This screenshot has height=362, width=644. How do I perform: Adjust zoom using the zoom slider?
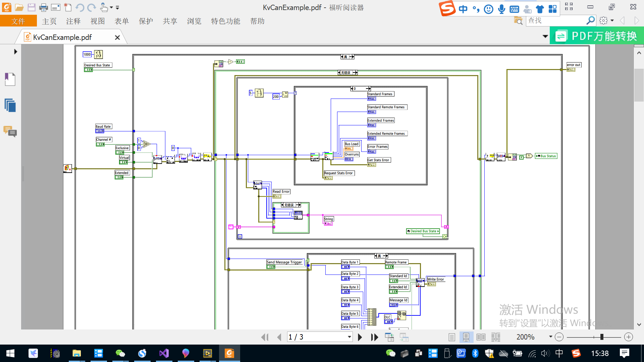pyautogui.click(x=603, y=337)
